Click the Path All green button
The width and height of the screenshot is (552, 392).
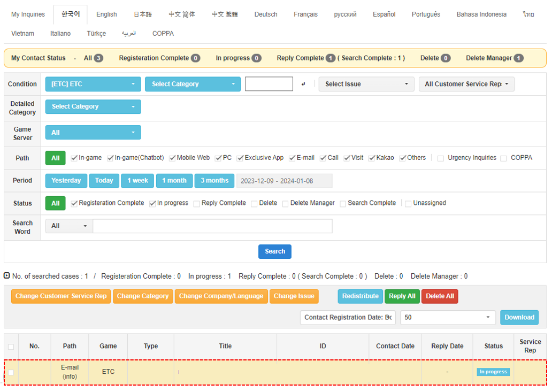click(x=55, y=158)
